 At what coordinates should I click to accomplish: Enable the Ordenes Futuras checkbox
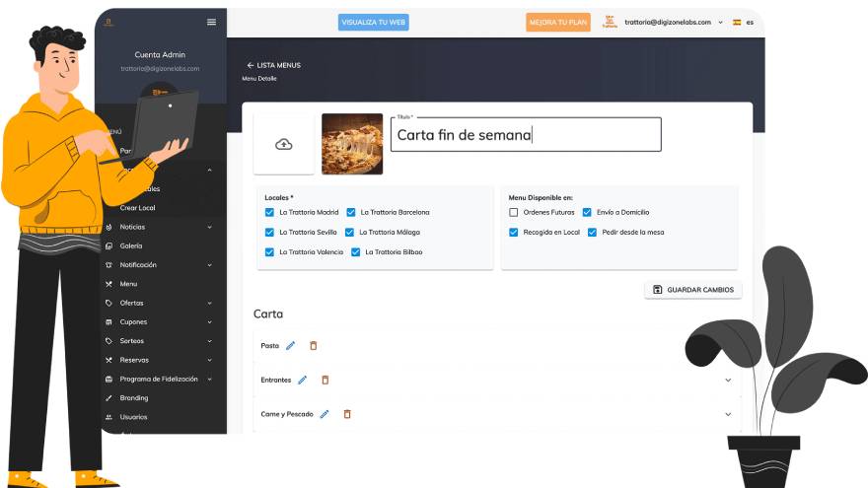click(x=513, y=212)
